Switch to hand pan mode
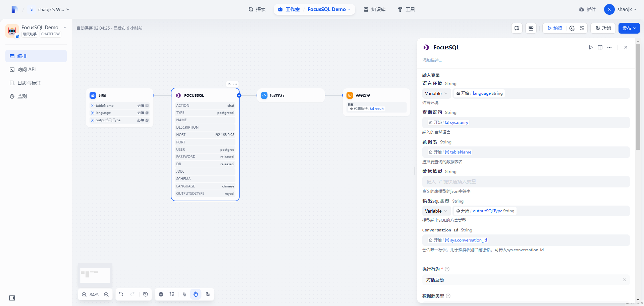This screenshot has width=644, height=306. [196, 294]
